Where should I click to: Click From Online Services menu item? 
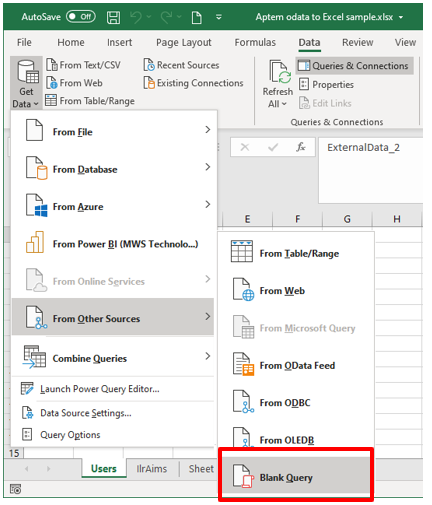click(x=113, y=281)
